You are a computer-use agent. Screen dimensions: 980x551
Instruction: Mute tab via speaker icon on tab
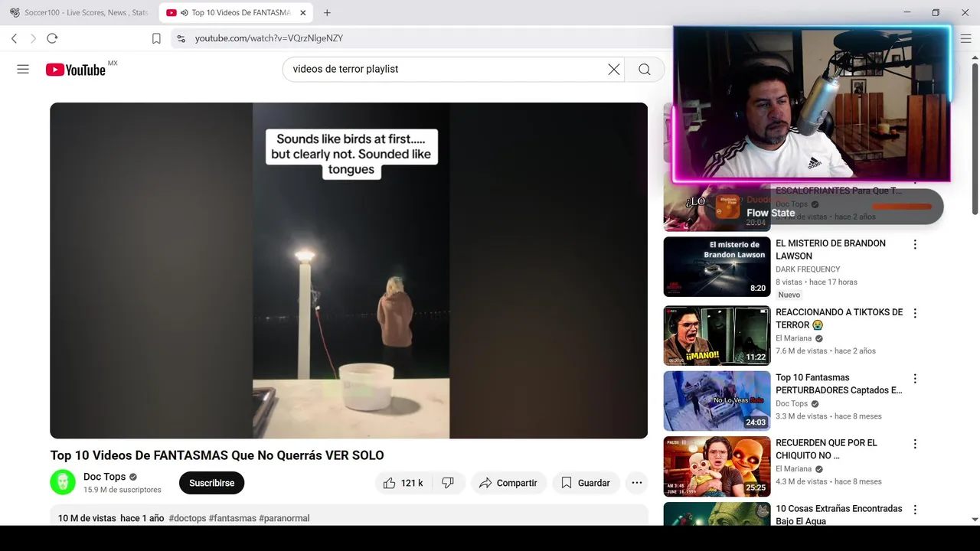pos(185,13)
